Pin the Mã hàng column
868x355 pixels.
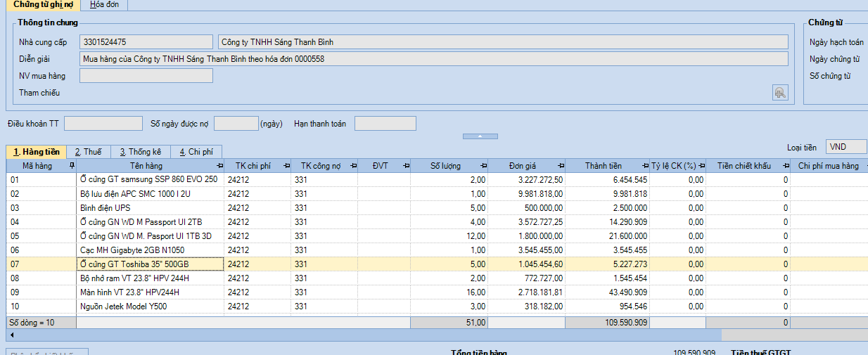pos(71,166)
